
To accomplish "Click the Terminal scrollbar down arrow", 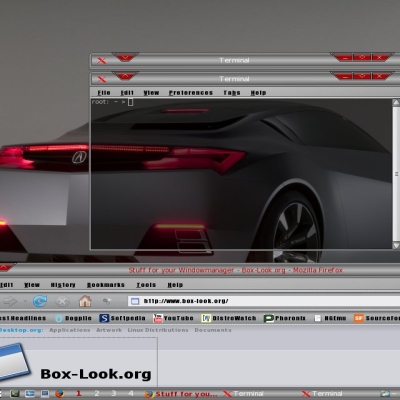I will [396, 245].
